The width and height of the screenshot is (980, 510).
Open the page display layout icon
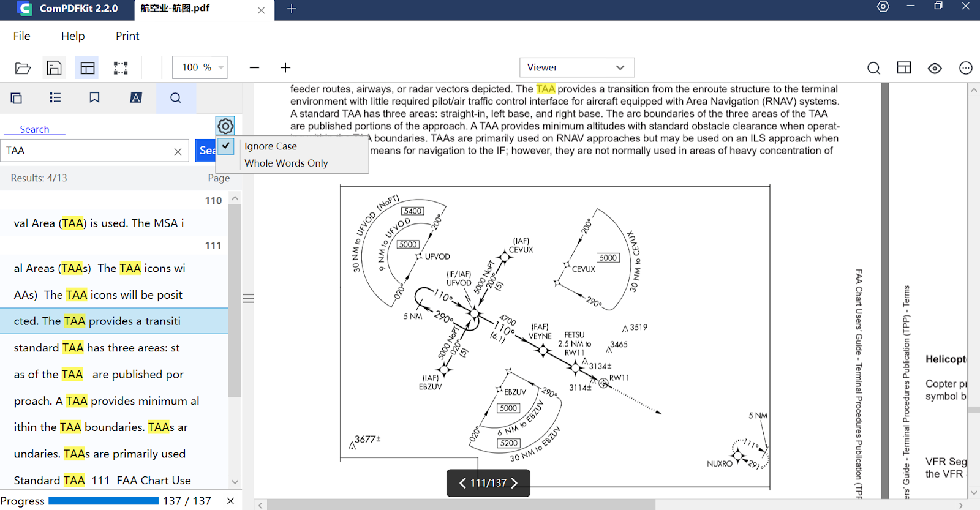904,67
